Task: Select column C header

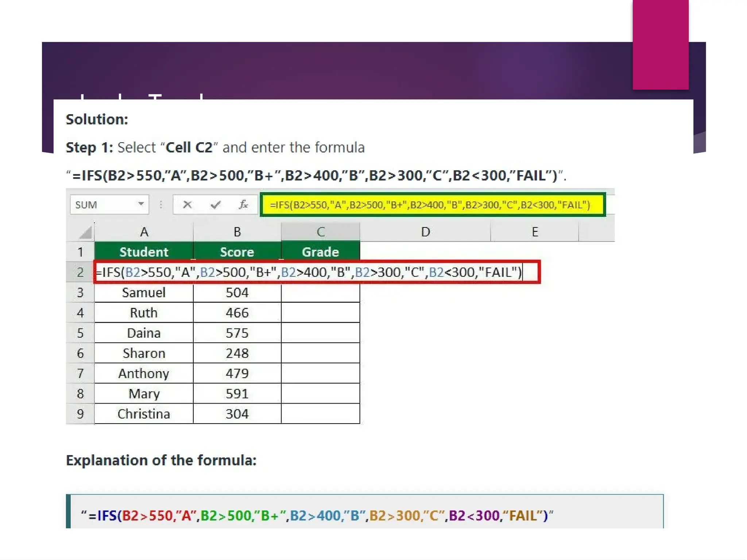Action: coord(320,232)
